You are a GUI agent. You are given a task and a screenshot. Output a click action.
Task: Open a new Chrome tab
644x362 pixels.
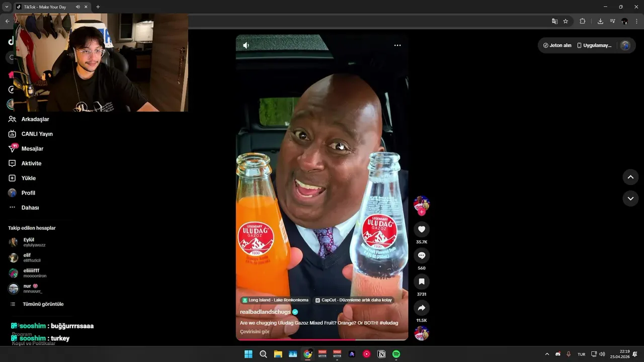[x=98, y=7]
